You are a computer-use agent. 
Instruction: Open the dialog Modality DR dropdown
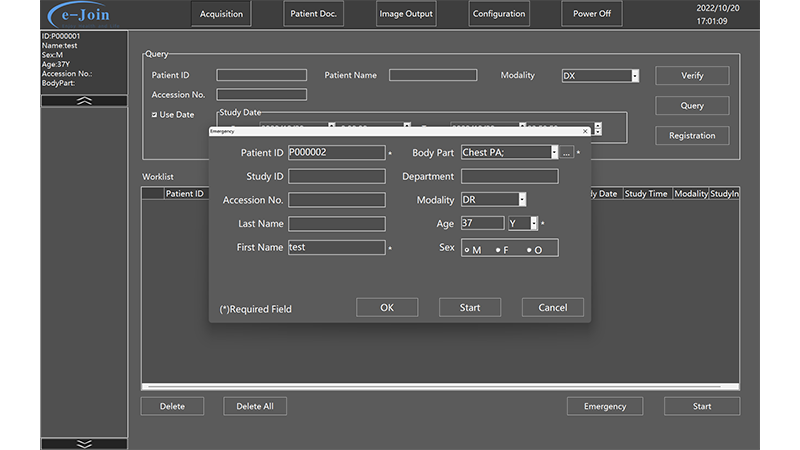[522, 199]
